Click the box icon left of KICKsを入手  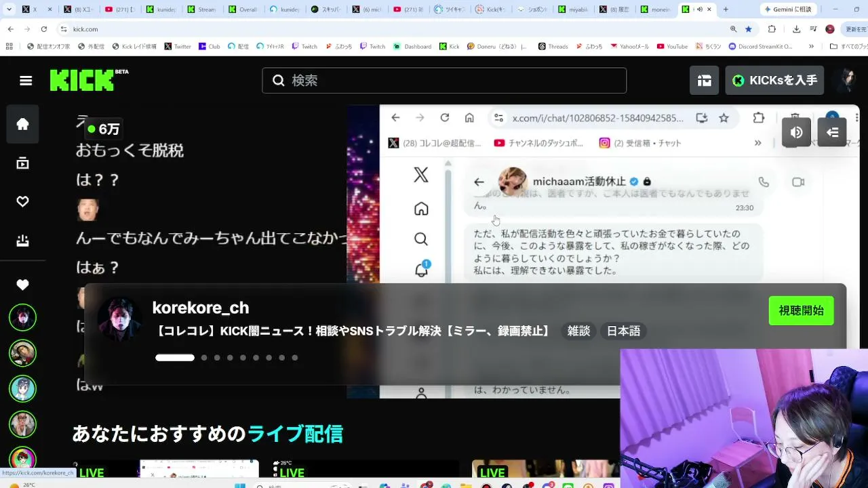(705, 81)
